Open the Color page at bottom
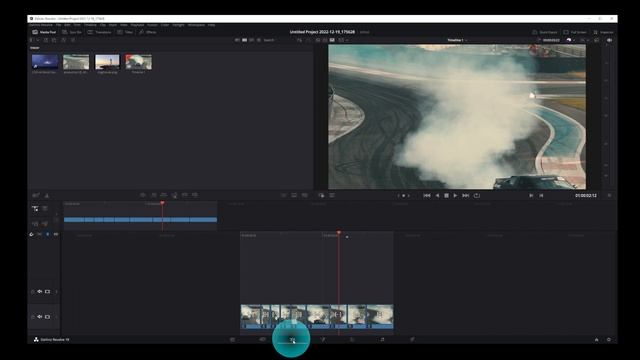 [352, 340]
